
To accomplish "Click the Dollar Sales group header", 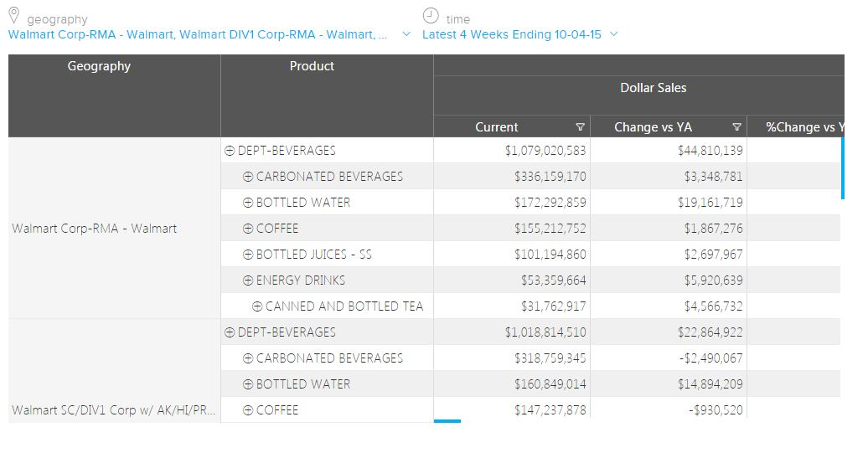I will point(653,88).
